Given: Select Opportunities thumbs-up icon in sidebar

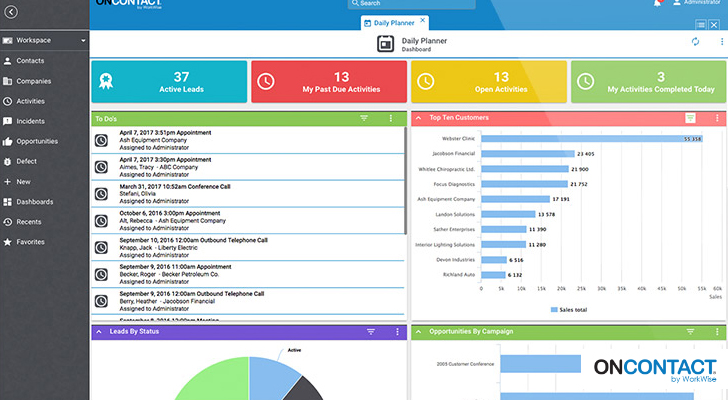Looking at the screenshot, I should click(8, 141).
